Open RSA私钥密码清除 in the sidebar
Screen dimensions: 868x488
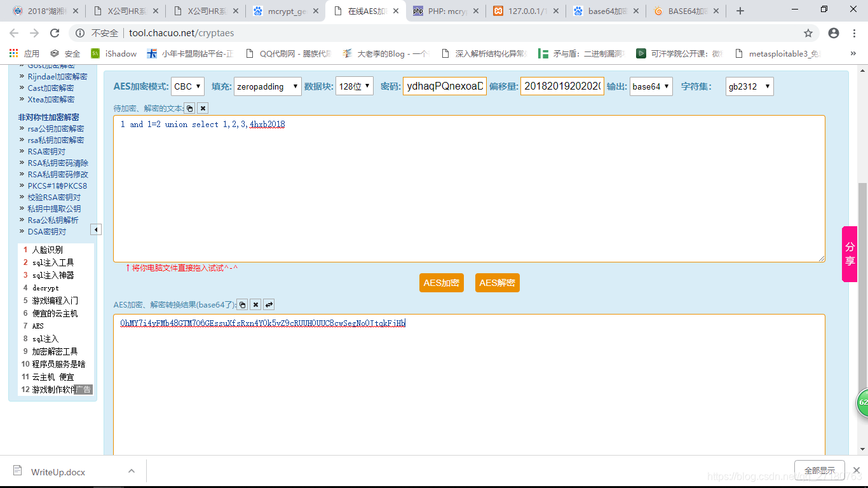click(58, 163)
